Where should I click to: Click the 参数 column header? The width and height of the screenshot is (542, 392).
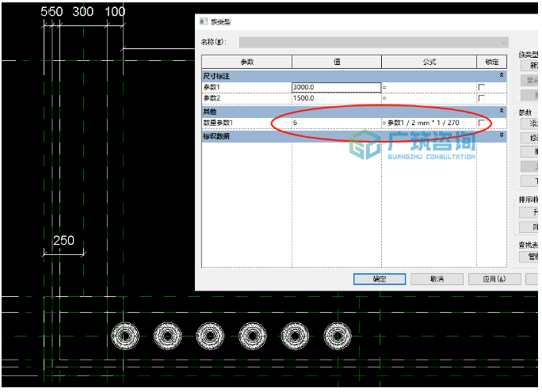246,62
